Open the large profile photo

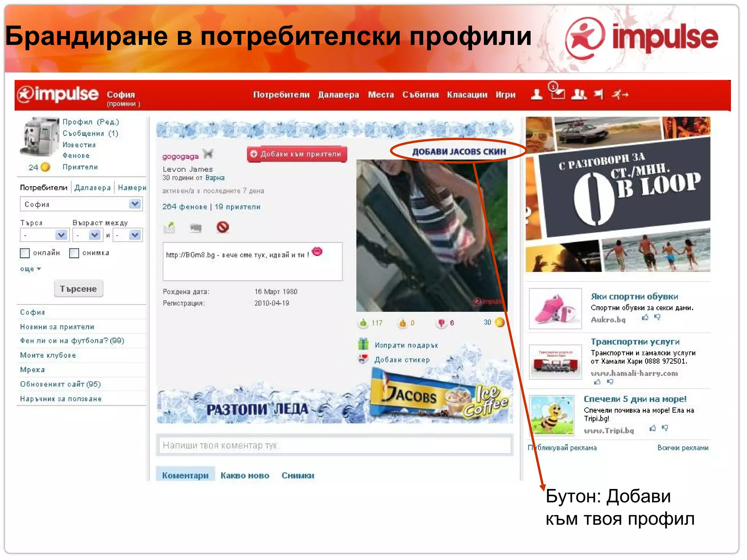click(x=432, y=236)
